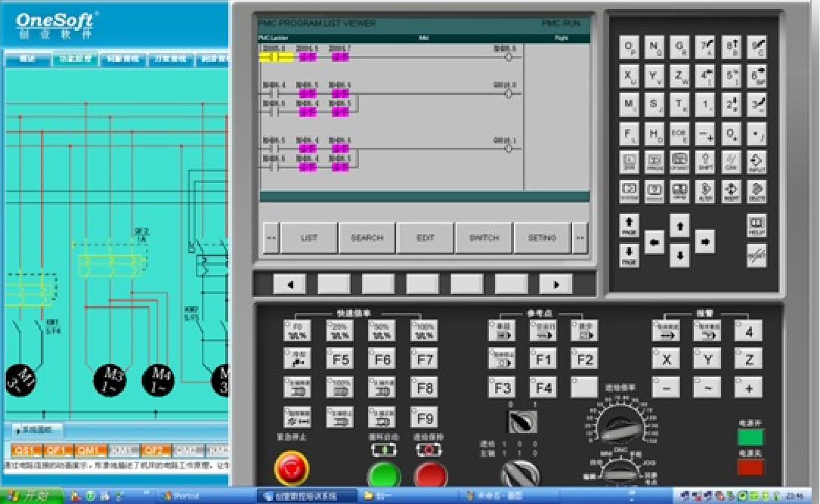Select the QS1 tab in circuit panel
820x504 pixels.
tap(26, 450)
